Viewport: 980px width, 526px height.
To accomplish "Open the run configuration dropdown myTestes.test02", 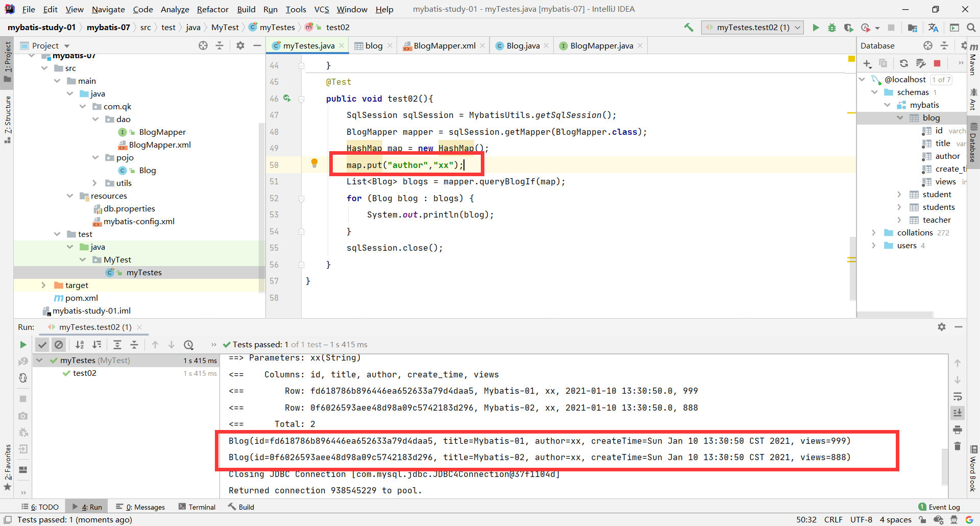I will tap(752, 27).
